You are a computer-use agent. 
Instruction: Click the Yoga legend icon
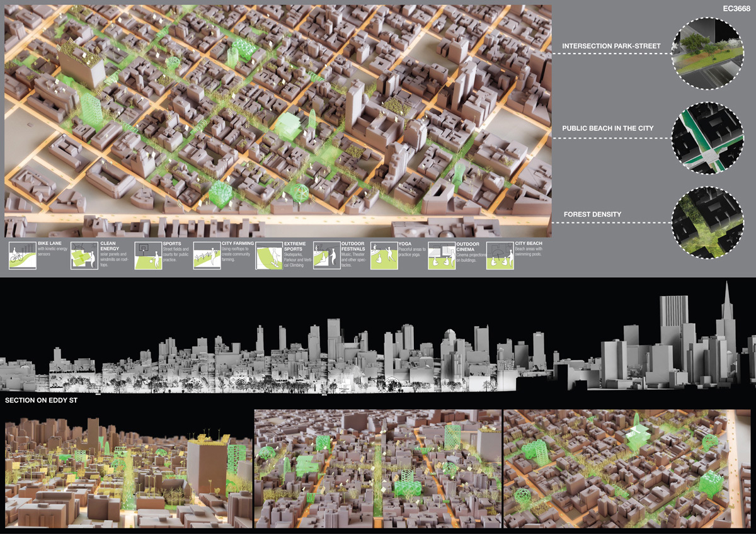(384, 256)
